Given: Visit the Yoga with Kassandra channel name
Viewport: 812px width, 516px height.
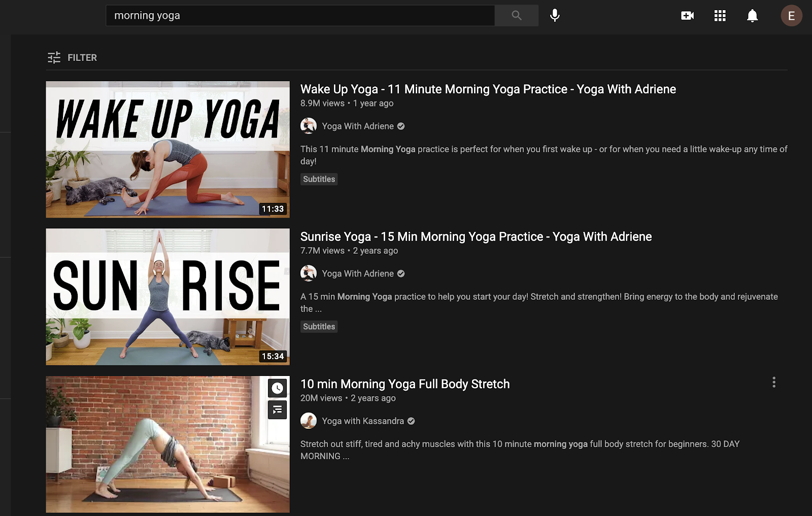Looking at the screenshot, I should 363,421.
